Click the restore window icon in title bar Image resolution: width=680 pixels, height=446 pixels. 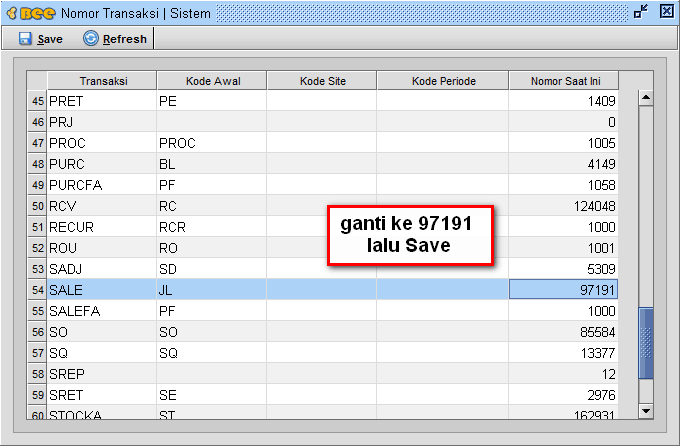[641, 12]
